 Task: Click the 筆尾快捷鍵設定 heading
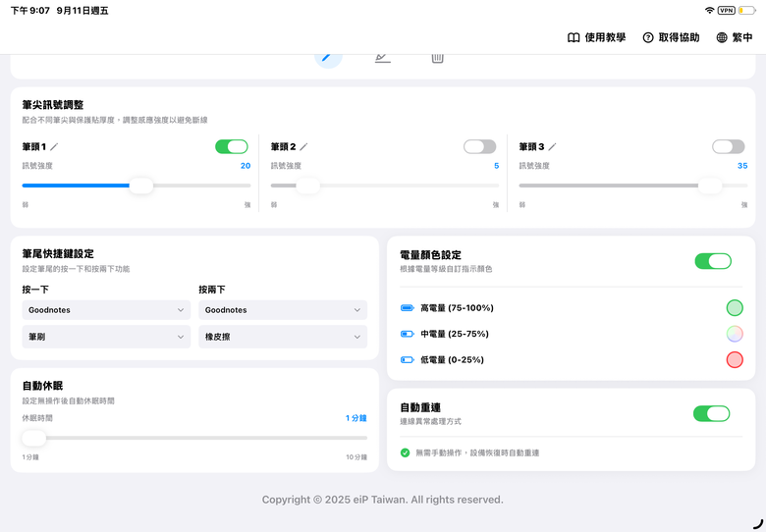[x=58, y=254]
